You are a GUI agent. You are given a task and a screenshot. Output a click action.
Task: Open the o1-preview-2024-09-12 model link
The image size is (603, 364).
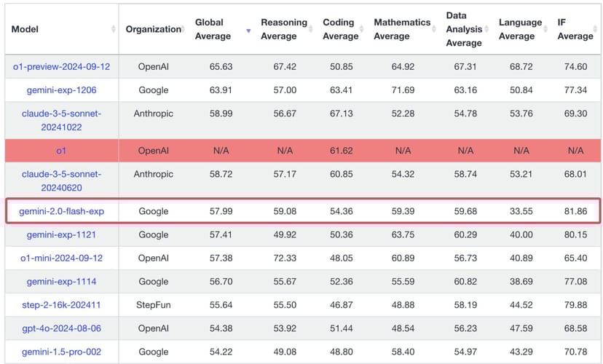[61, 66]
